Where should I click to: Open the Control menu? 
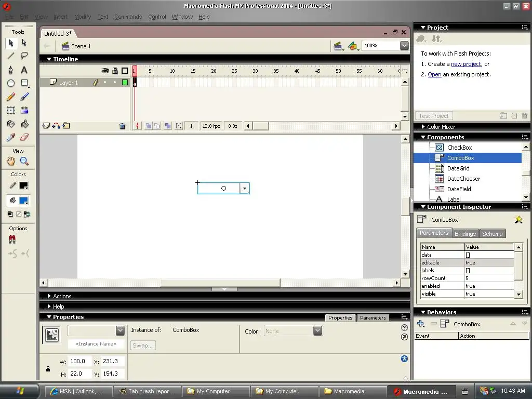pyautogui.click(x=157, y=17)
